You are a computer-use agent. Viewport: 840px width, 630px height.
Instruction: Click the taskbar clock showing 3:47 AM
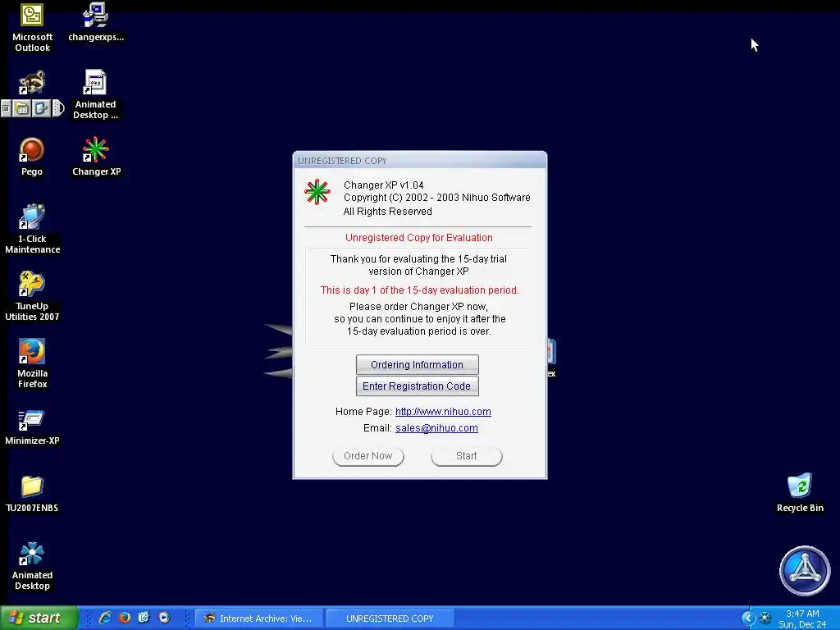pyautogui.click(x=802, y=614)
